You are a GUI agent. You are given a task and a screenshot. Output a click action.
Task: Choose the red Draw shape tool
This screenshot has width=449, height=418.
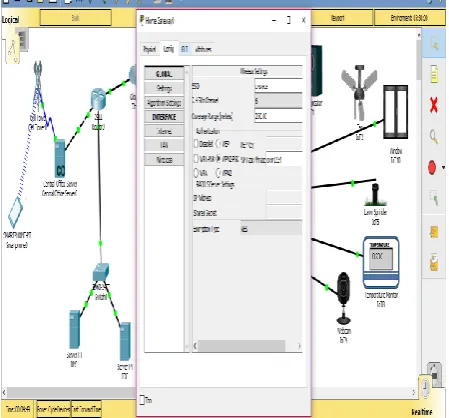point(432,167)
